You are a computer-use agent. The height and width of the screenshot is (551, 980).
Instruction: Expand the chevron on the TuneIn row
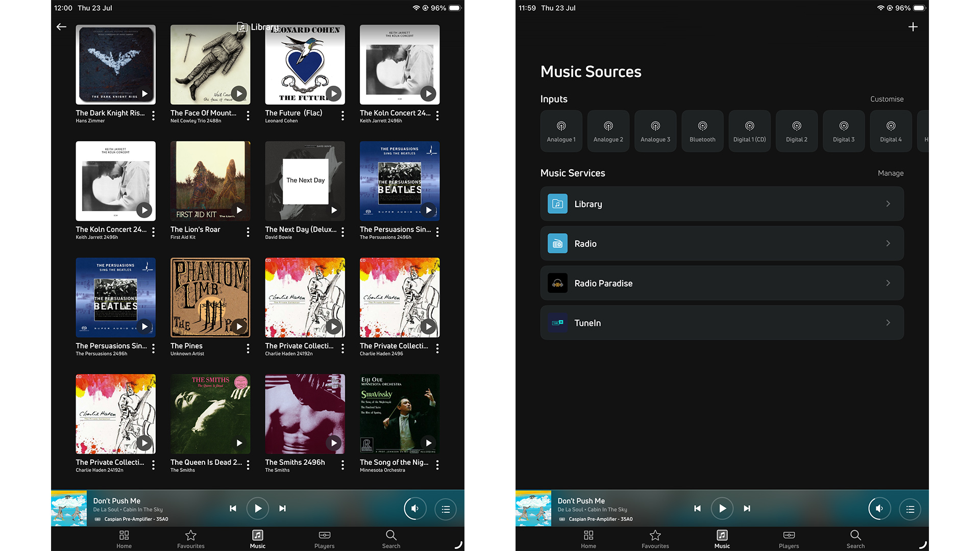888,322
